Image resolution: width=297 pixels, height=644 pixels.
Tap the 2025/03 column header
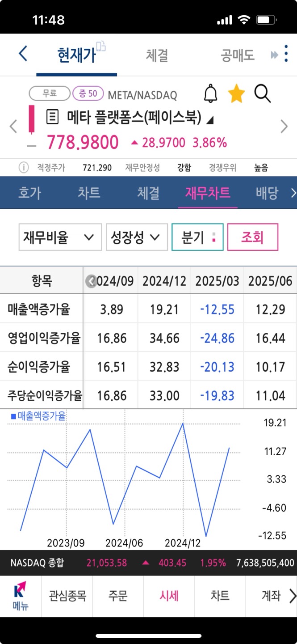pyautogui.click(x=217, y=281)
